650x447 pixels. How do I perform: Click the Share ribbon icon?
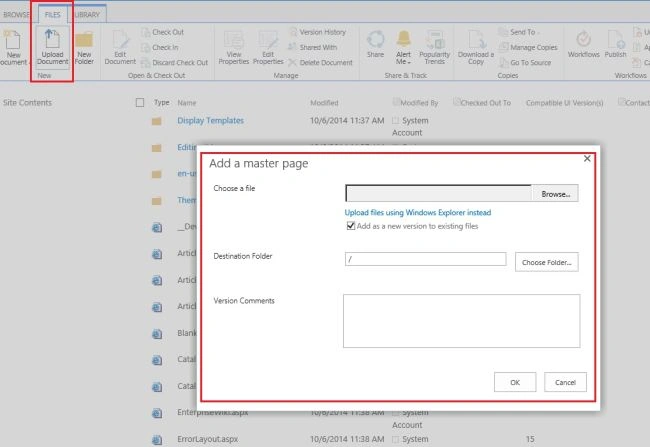coord(376,44)
